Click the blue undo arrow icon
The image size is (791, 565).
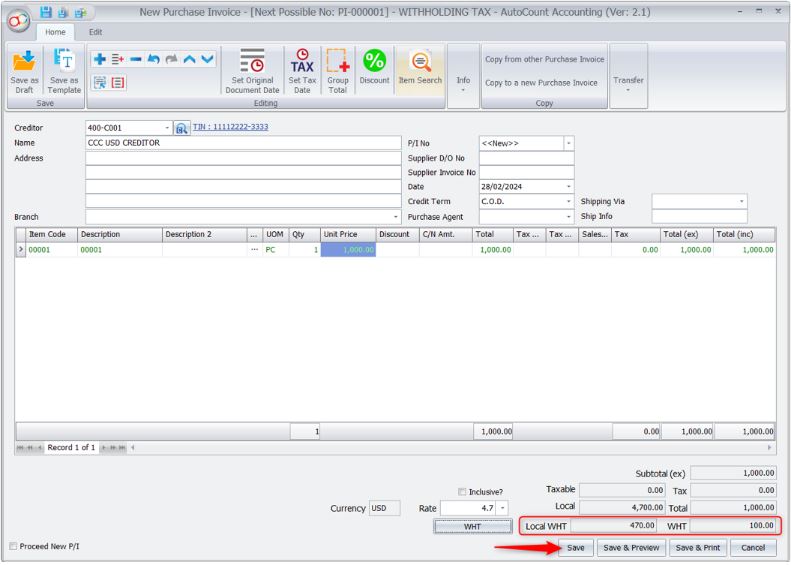click(x=154, y=60)
